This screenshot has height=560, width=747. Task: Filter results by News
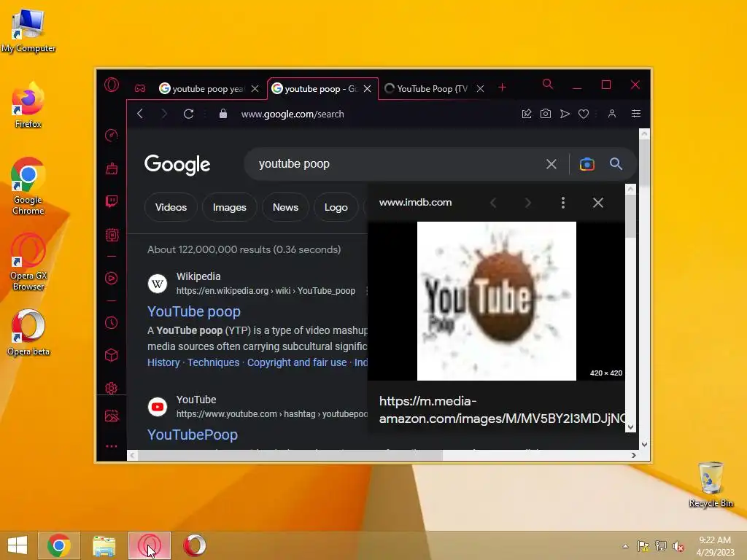285,208
